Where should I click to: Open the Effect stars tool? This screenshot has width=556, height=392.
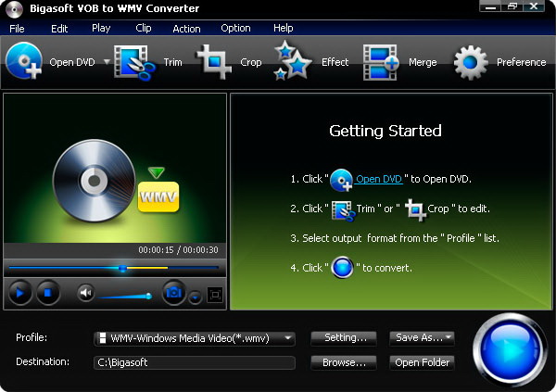tap(293, 60)
